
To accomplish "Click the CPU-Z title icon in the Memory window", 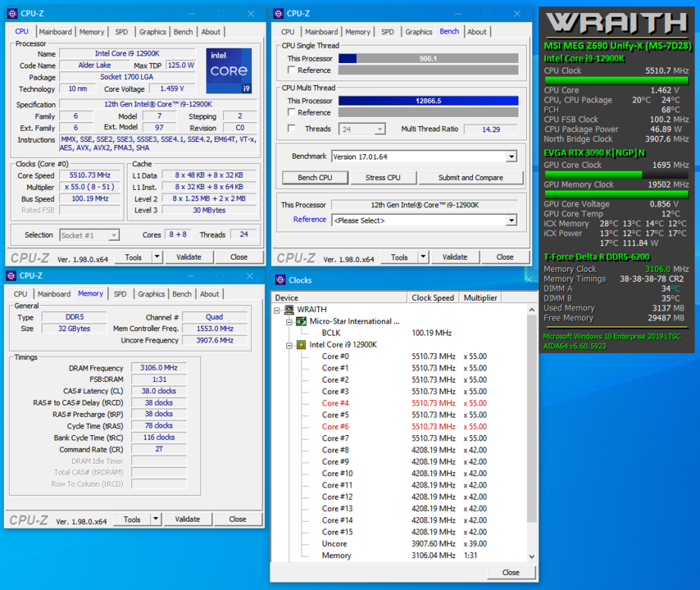I will (11, 276).
